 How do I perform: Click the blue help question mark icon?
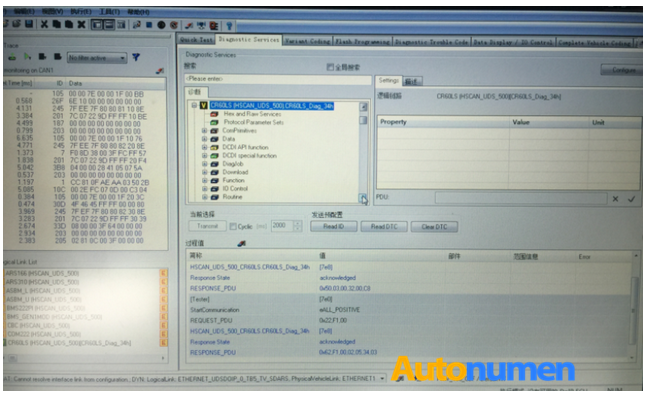(x=229, y=26)
